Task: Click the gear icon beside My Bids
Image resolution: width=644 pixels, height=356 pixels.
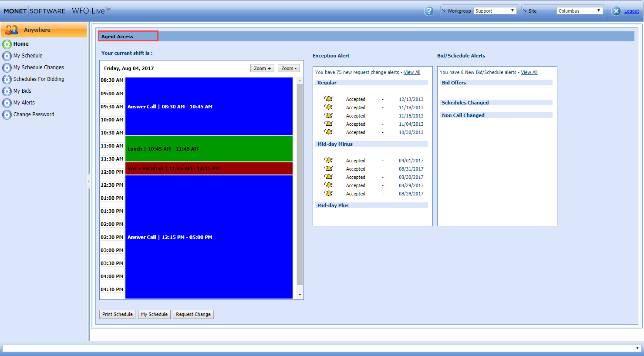Action: point(7,91)
